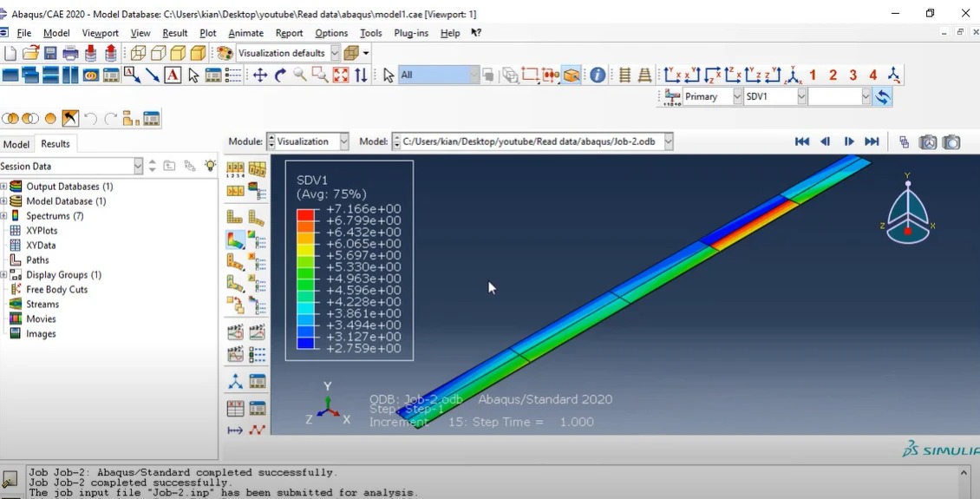This screenshot has width=980, height=499.
Task: Open the Plug-ins menu
Action: click(x=410, y=33)
